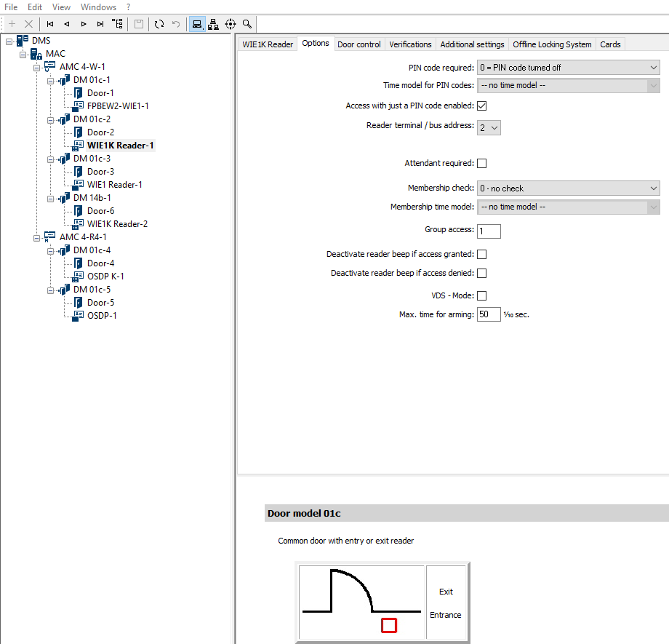The width and height of the screenshot is (669, 644).
Task: Click the network hierarchy toolbar icon
Action: point(213,24)
